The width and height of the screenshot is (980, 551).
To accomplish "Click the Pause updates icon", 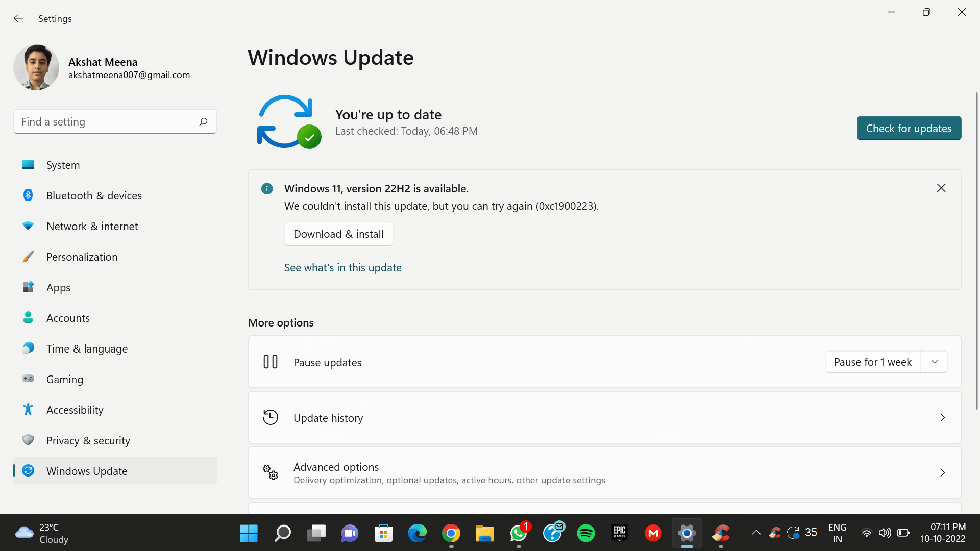I will pyautogui.click(x=271, y=362).
